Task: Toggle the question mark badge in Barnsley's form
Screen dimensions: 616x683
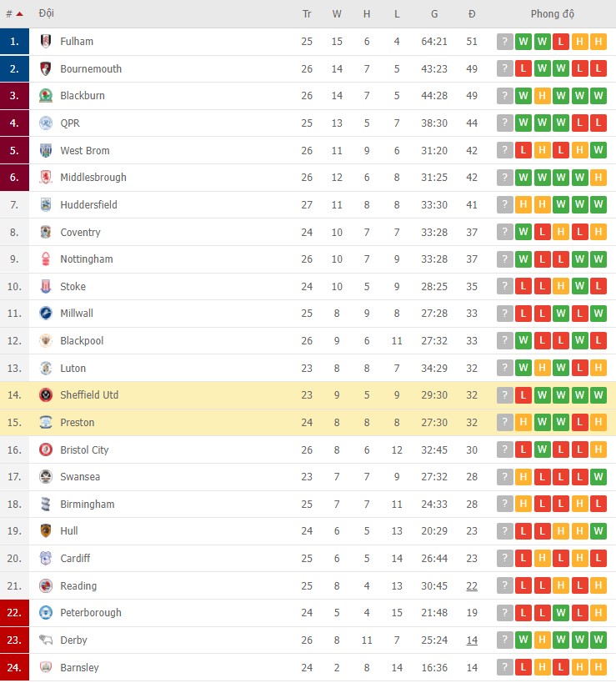Action: [x=504, y=667]
